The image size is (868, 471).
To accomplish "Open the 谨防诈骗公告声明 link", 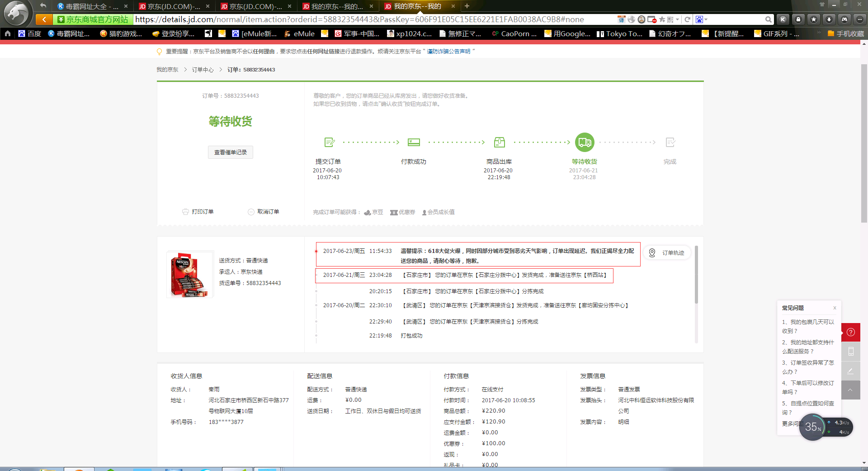I will point(448,52).
